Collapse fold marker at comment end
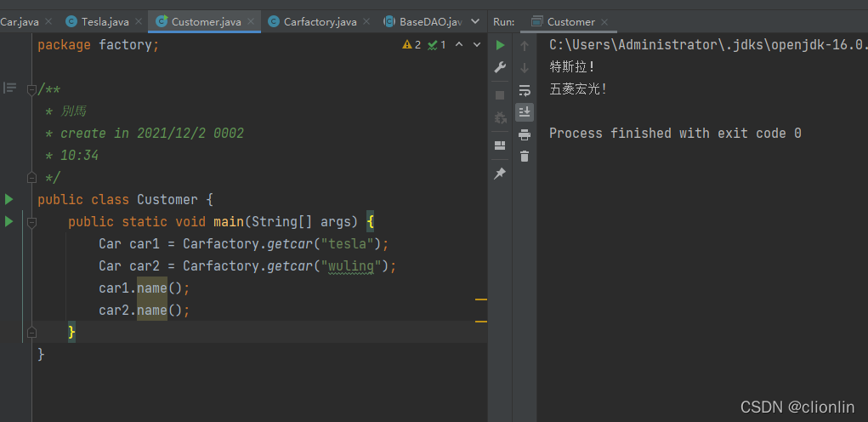868x422 pixels. click(31, 177)
